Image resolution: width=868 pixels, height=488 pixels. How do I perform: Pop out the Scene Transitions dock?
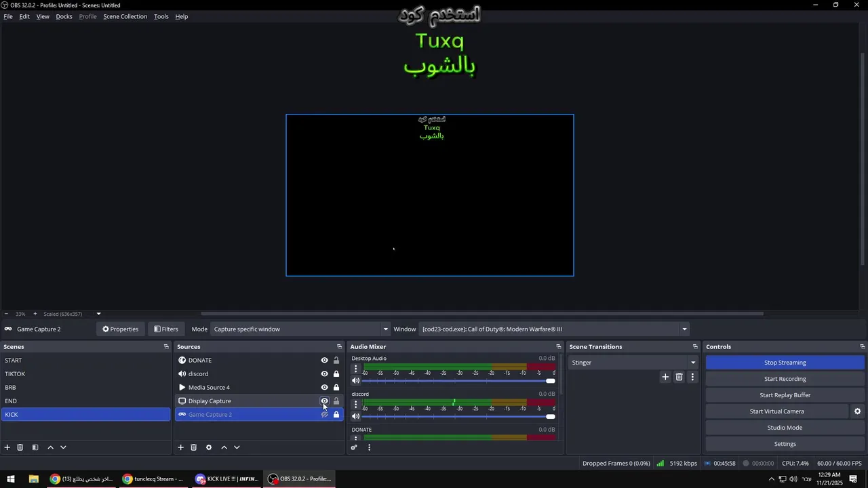tap(695, 346)
